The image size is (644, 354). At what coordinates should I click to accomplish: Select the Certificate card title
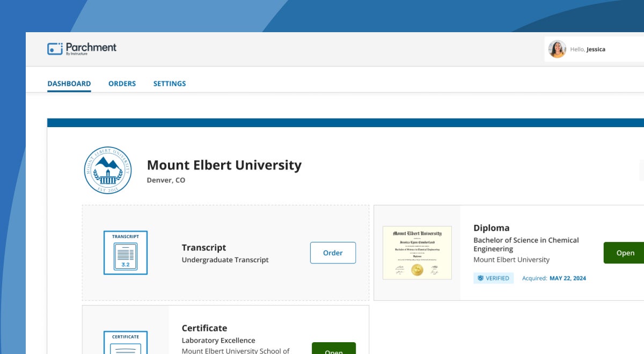pyautogui.click(x=204, y=328)
